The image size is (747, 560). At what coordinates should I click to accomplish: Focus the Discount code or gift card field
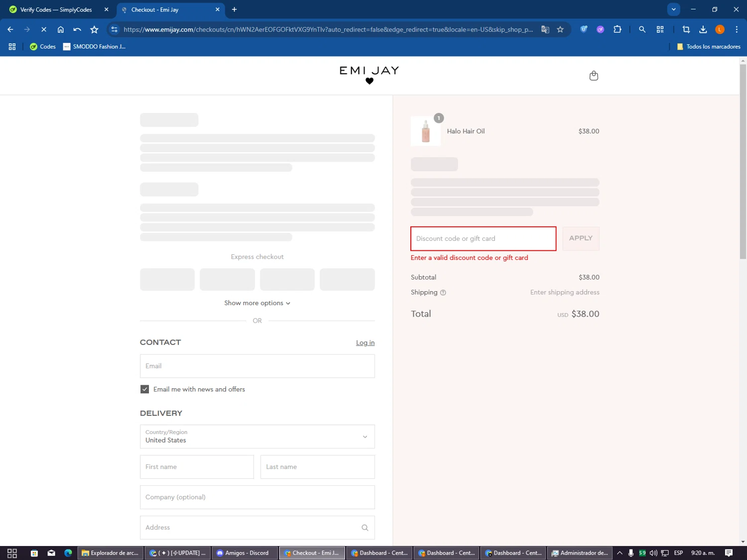pyautogui.click(x=483, y=238)
